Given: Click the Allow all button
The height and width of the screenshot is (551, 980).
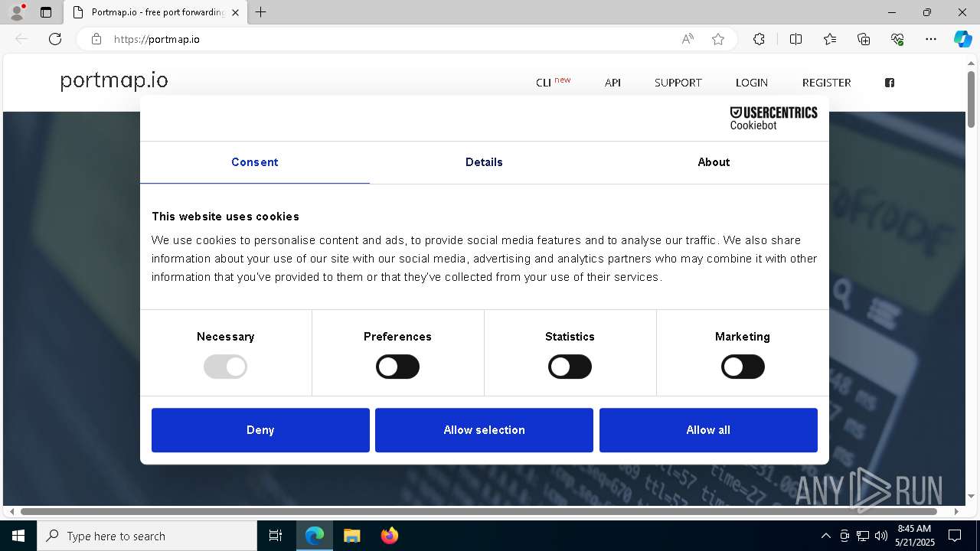Looking at the screenshot, I should point(708,430).
